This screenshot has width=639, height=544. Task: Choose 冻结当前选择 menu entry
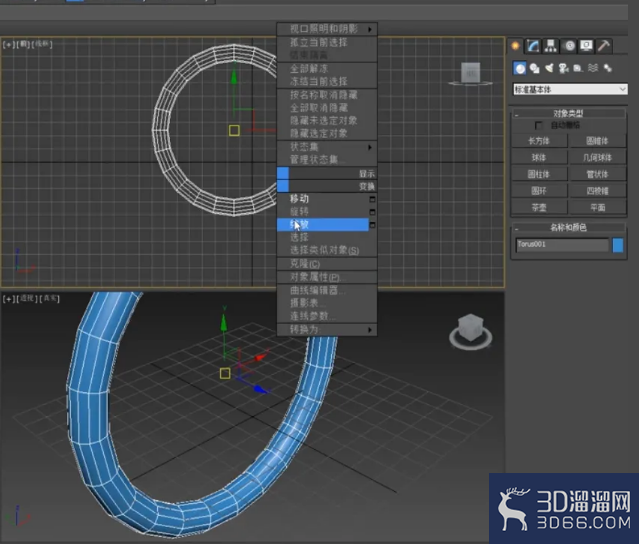[327, 81]
